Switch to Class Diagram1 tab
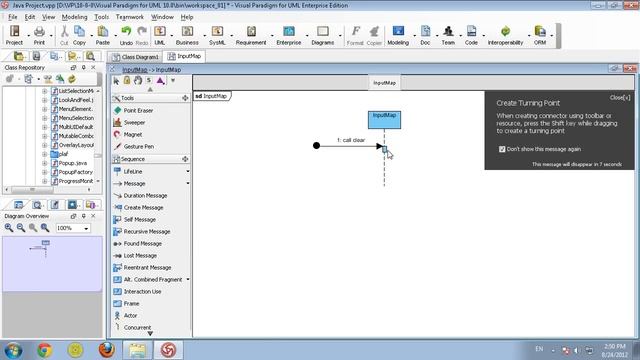640x360 pixels. pyautogui.click(x=135, y=57)
